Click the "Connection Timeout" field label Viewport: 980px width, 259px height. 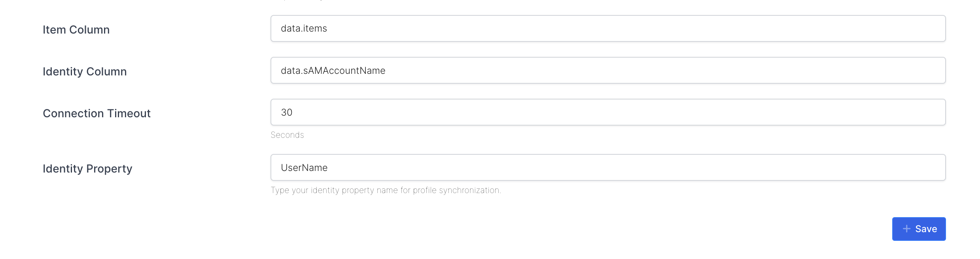point(96,113)
